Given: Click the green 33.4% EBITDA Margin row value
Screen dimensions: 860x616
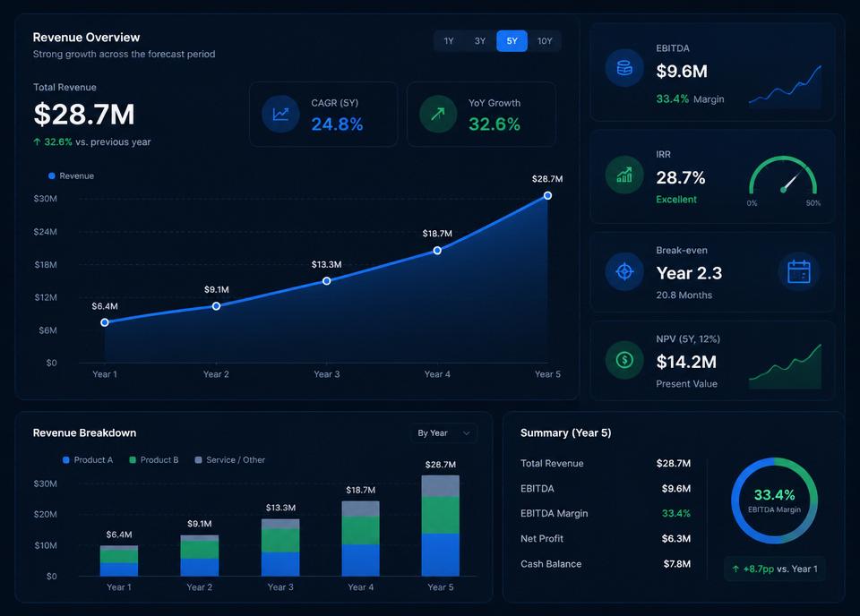Looking at the screenshot, I should point(675,514).
